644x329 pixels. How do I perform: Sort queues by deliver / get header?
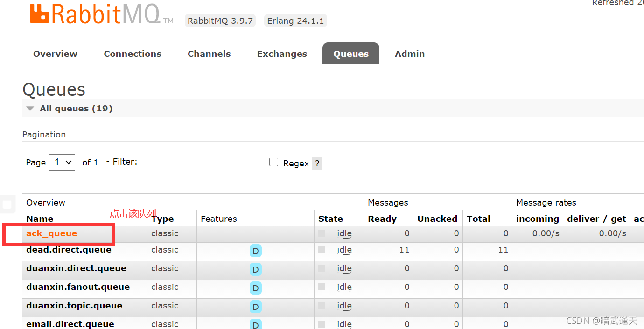coord(596,219)
